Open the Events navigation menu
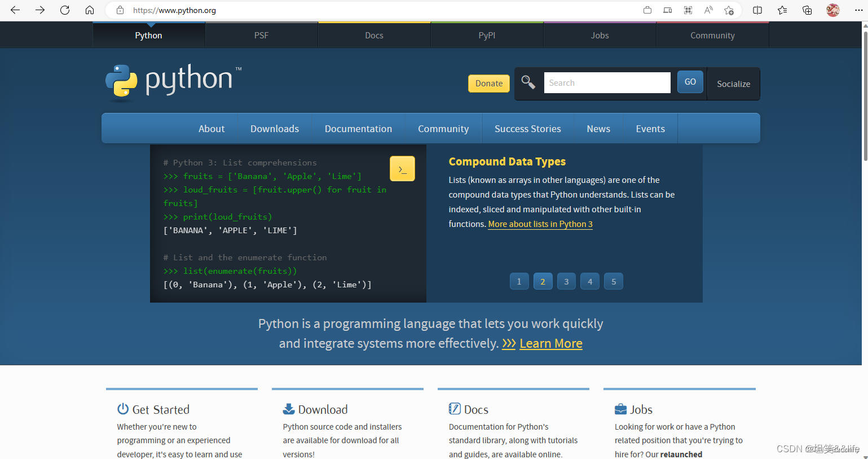This screenshot has width=868, height=459. tap(650, 129)
